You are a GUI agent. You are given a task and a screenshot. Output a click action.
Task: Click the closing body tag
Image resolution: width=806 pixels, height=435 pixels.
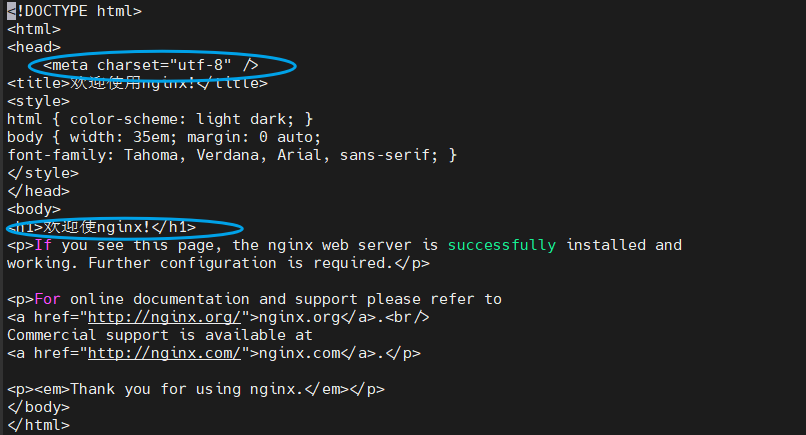[x=39, y=407]
